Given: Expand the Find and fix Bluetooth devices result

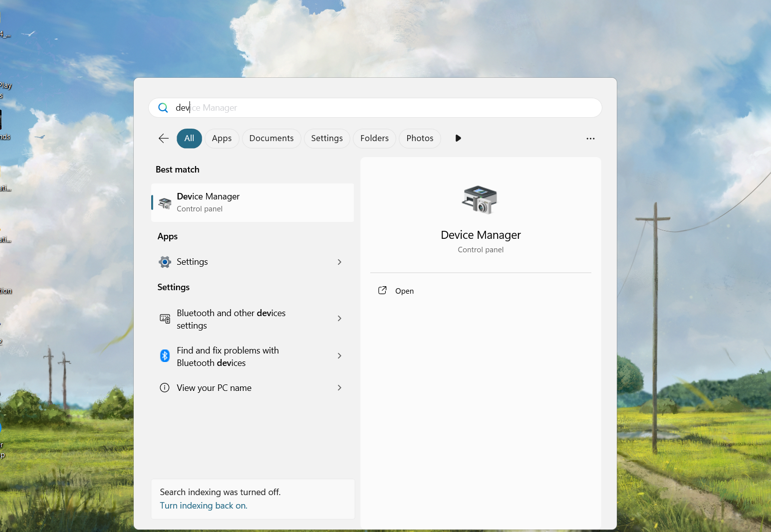Looking at the screenshot, I should click(339, 355).
